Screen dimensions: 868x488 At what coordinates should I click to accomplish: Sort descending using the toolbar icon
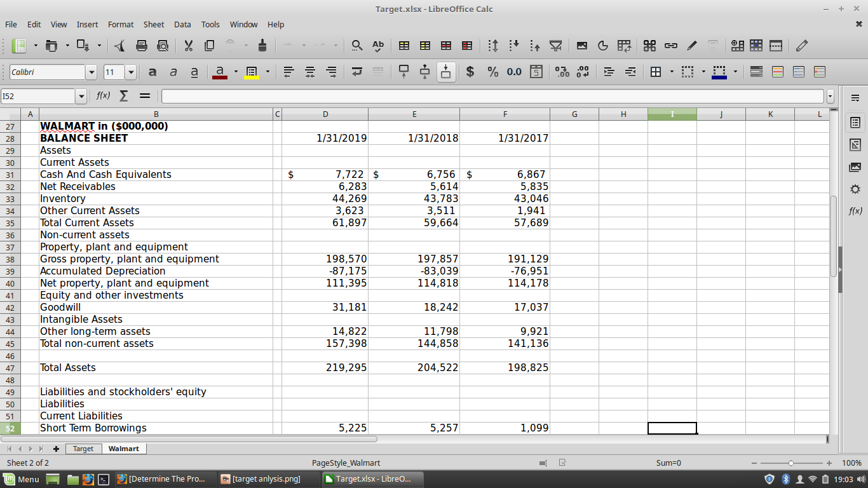pos(535,46)
